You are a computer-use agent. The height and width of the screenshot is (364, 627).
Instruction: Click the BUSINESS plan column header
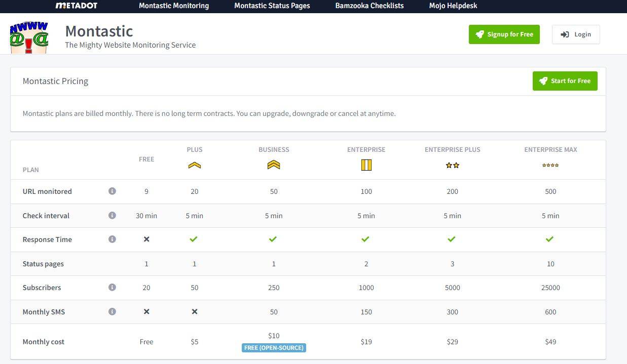pyautogui.click(x=274, y=149)
